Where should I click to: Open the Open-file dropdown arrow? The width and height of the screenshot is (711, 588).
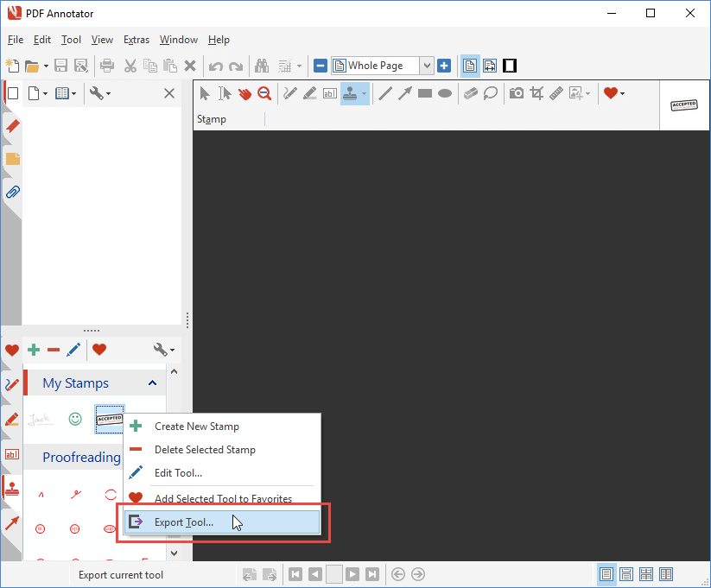coord(46,66)
